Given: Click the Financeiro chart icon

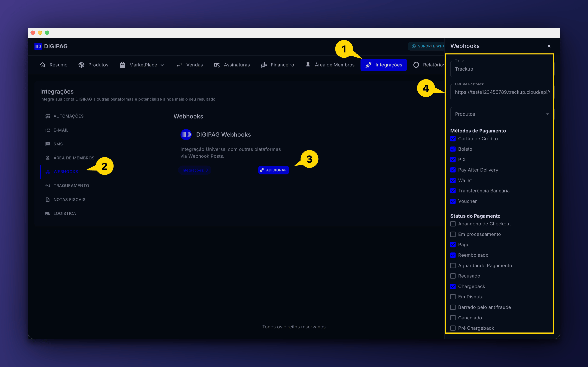Looking at the screenshot, I should point(264,65).
